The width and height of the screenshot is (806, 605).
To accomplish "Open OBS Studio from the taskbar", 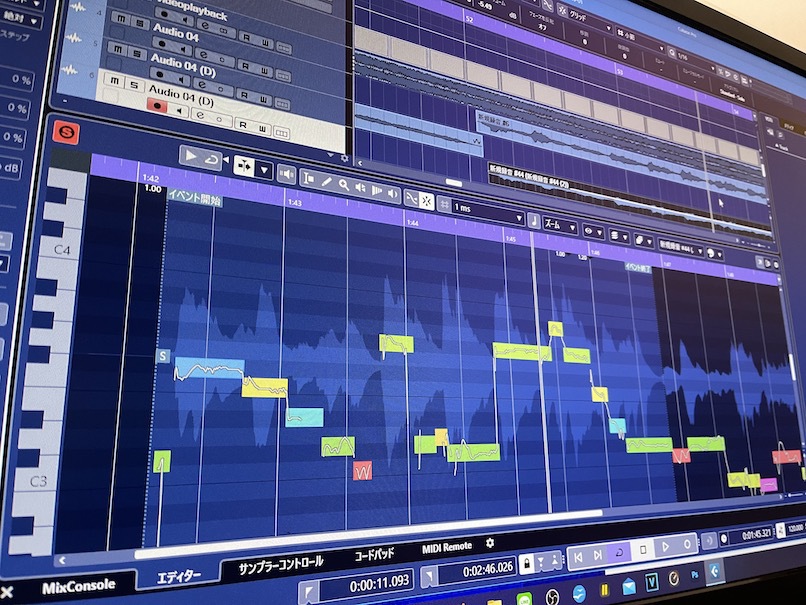I will pos(552,596).
